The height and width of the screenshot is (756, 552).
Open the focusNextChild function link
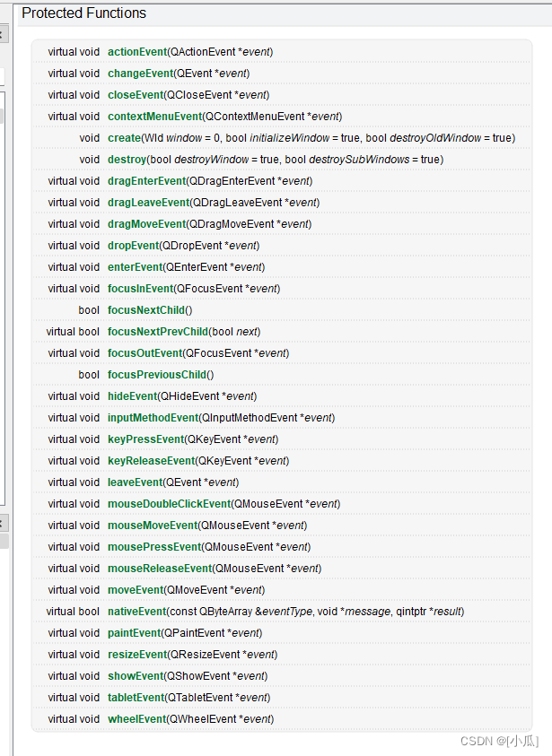(146, 310)
